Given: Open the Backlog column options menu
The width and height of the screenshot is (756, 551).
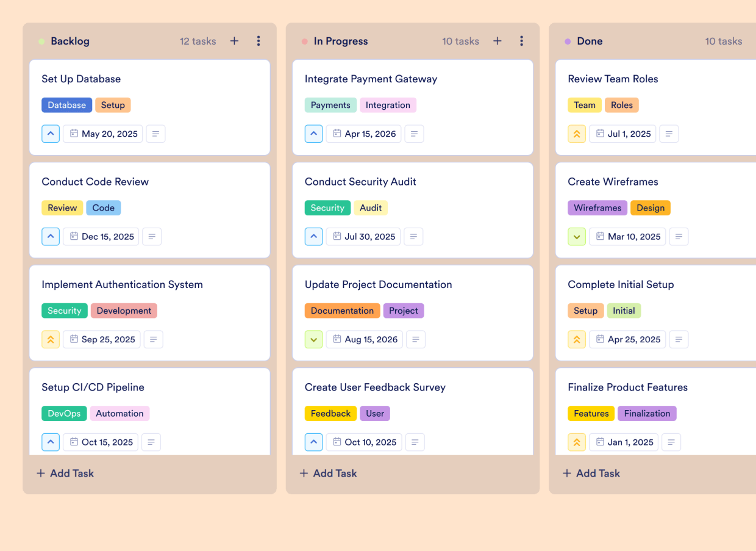Looking at the screenshot, I should point(259,41).
